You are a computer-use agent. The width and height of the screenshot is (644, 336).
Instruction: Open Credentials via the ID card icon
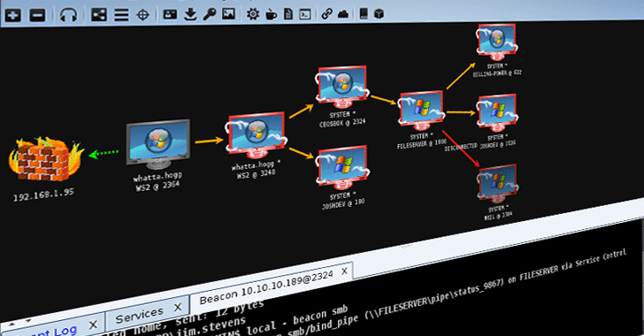170,14
